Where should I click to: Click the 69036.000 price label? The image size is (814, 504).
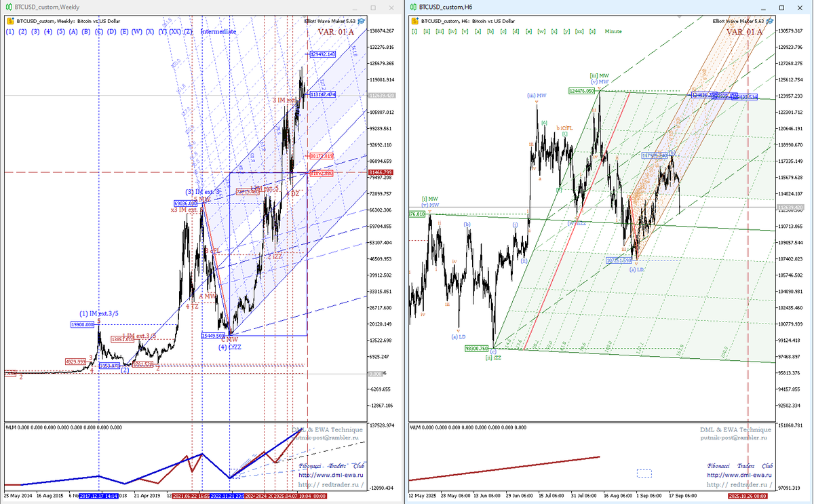pyautogui.click(x=185, y=203)
